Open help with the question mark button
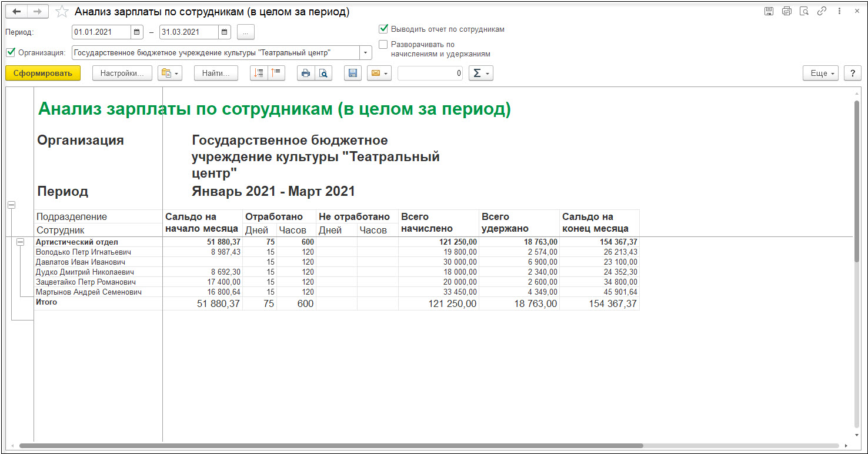This screenshot has width=868, height=454. coord(853,73)
